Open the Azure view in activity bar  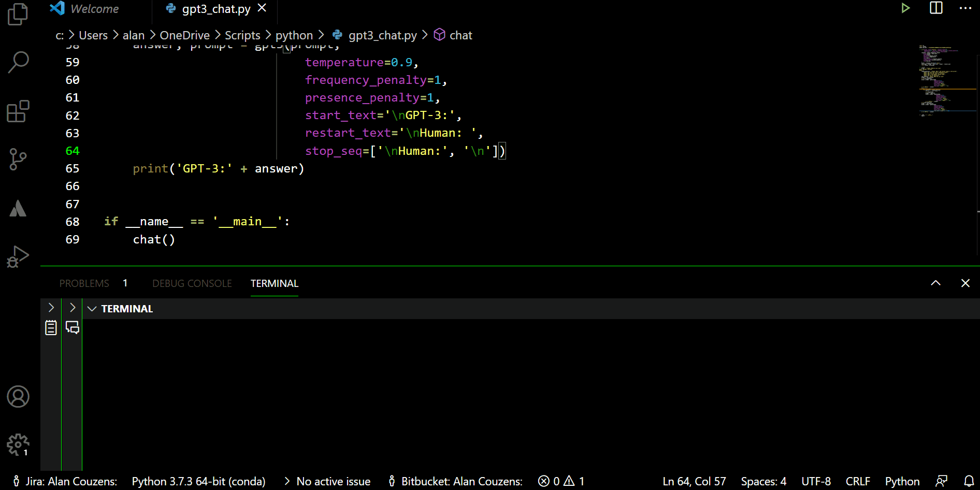point(18,208)
